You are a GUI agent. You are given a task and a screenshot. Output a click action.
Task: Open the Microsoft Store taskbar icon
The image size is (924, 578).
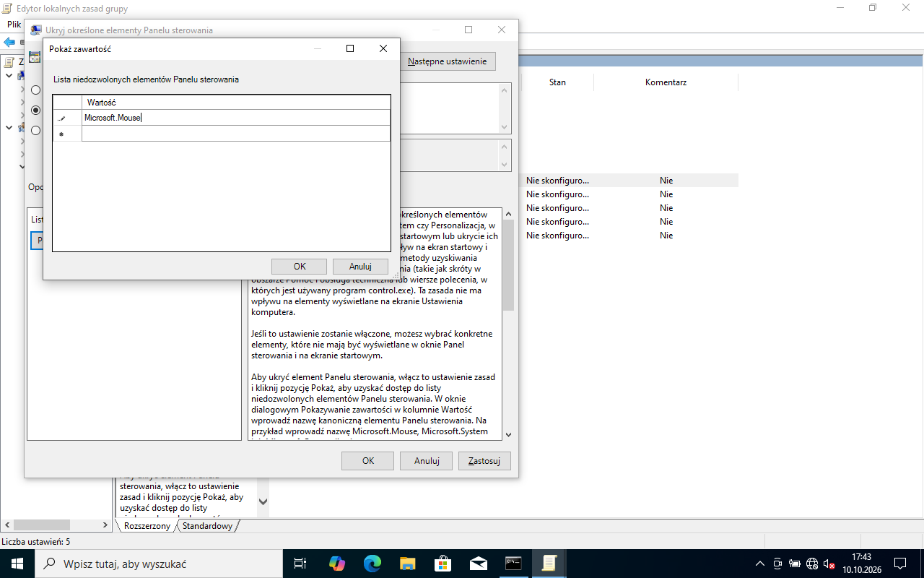click(x=443, y=564)
